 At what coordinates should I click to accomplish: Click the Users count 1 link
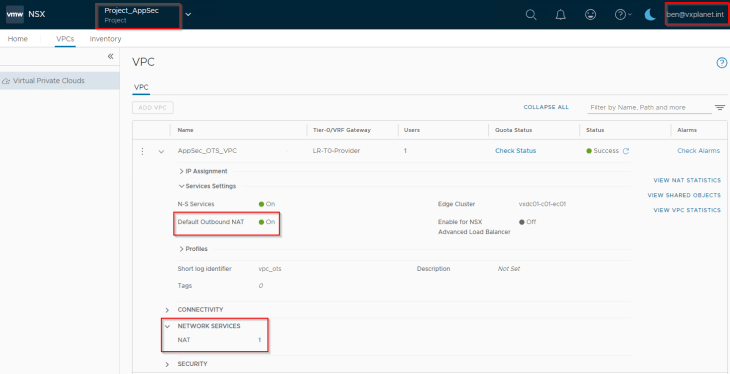pyautogui.click(x=405, y=151)
